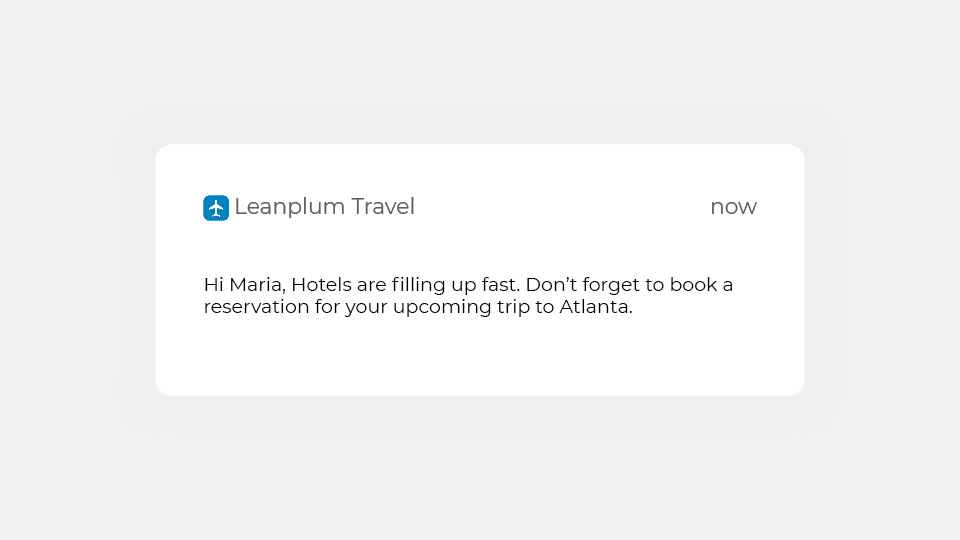The image size is (960, 540).
Task: Open the hotel reservation notification message
Action: coord(468,296)
